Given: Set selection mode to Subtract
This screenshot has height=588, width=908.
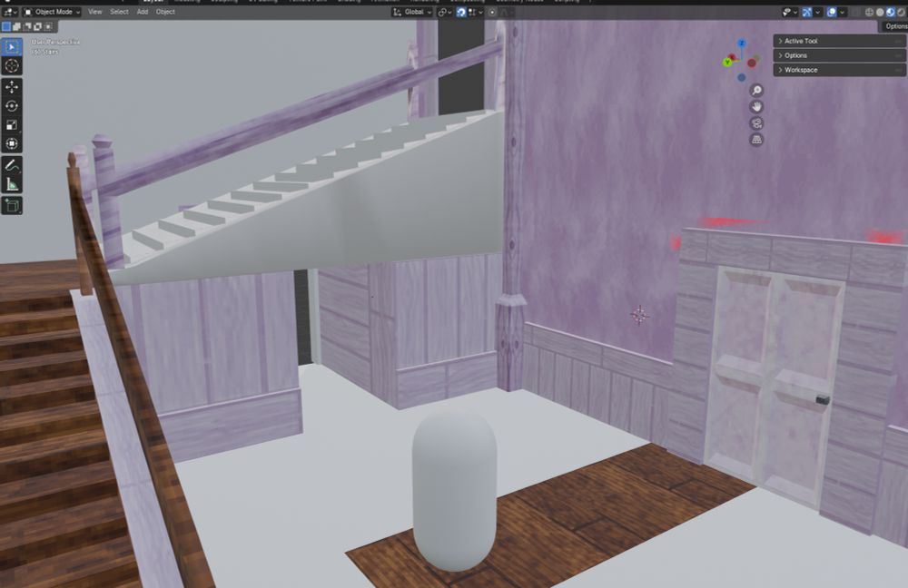Looking at the screenshot, I should pos(27,26).
